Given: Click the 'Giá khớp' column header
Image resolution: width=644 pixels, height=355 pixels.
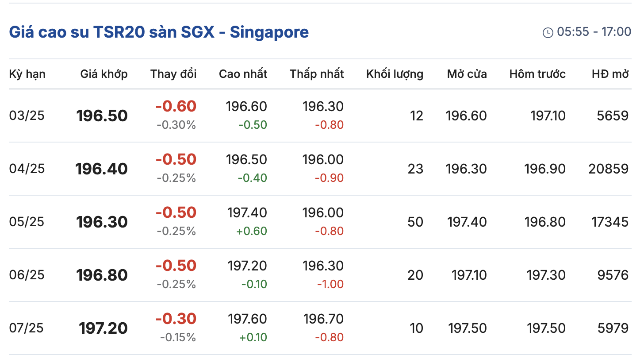Looking at the screenshot, I should (x=104, y=74).
